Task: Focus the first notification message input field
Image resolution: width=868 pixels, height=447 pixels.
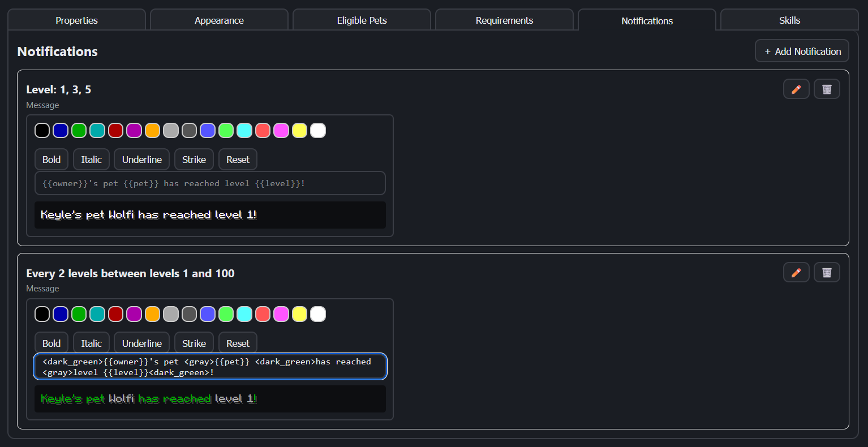Action: pos(210,183)
